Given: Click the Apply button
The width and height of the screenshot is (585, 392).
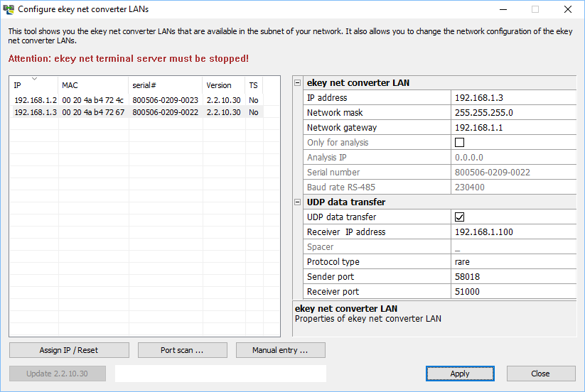Looking at the screenshot, I should coord(459,374).
